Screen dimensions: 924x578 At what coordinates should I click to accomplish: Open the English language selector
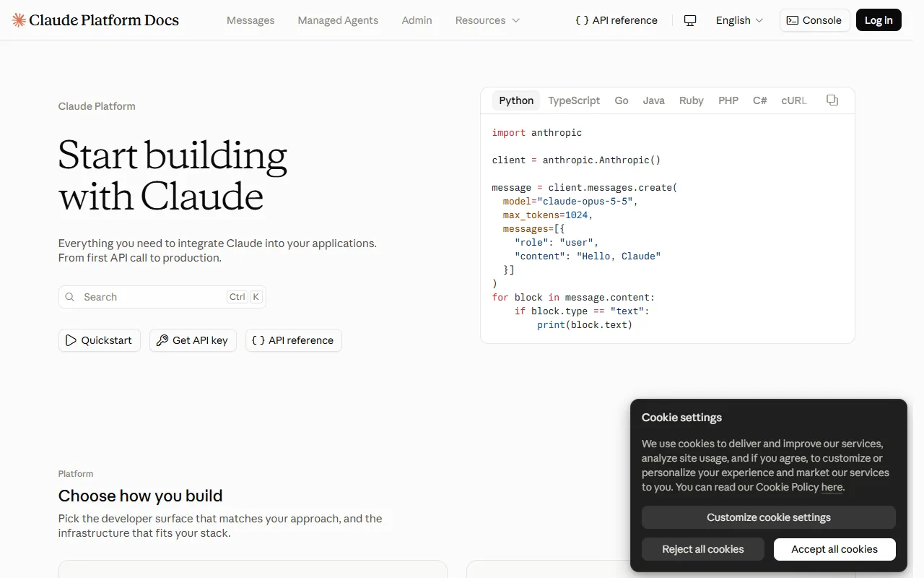click(739, 20)
